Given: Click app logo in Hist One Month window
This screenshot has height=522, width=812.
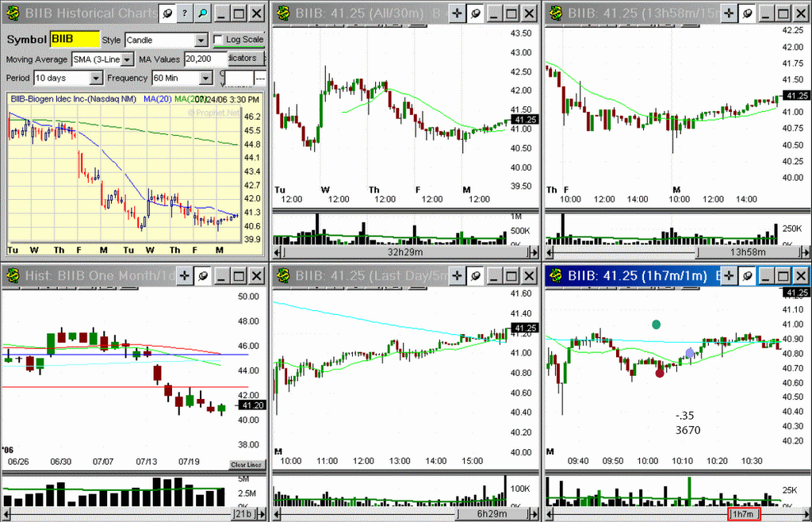Looking at the screenshot, I should [13, 275].
